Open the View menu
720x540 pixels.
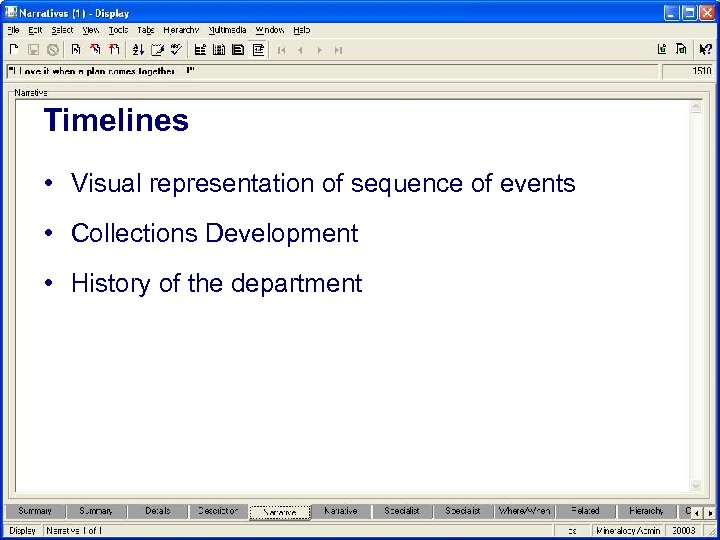(x=90, y=30)
